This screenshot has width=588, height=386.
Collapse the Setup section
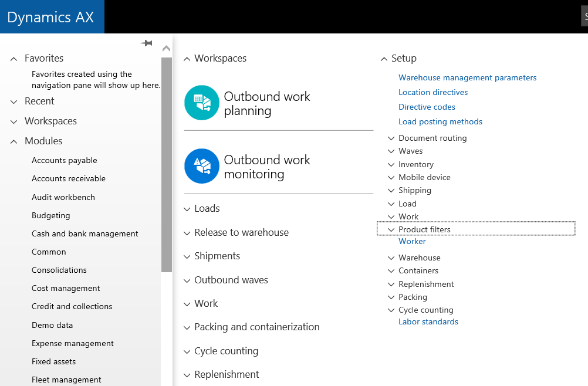tap(384, 59)
